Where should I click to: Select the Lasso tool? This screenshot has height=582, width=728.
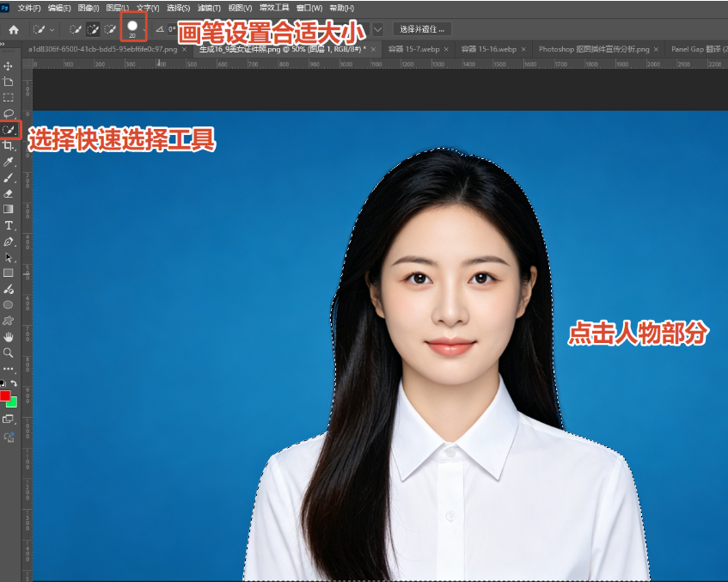coord(9,113)
